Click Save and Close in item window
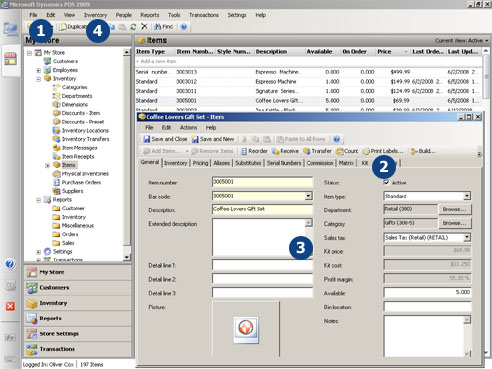492x369 pixels. (x=165, y=139)
